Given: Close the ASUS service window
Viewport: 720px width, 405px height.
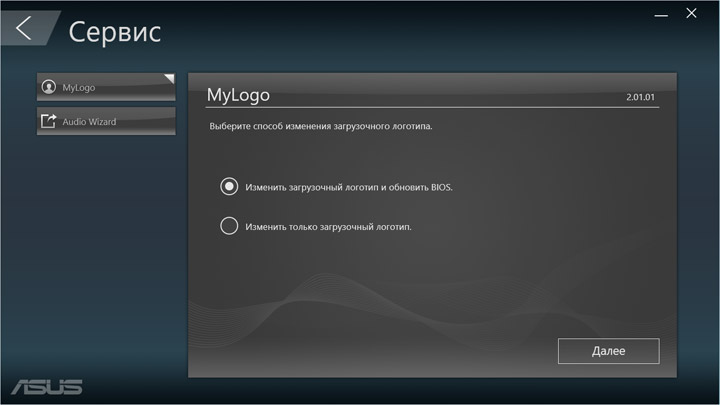Looking at the screenshot, I should coord(692,13).
